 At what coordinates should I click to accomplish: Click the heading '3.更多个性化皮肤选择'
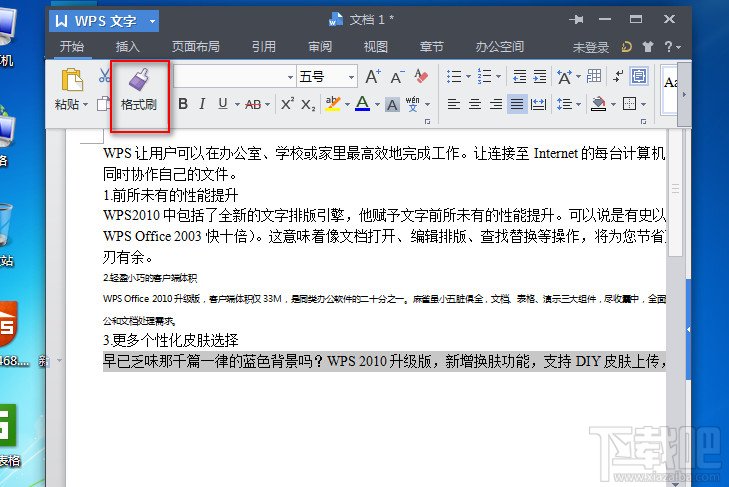pos(171,340)
